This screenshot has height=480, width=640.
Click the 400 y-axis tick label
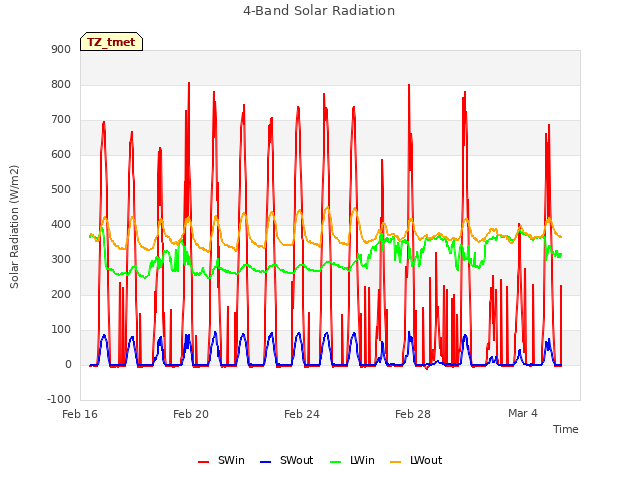[x=61, y=224]
